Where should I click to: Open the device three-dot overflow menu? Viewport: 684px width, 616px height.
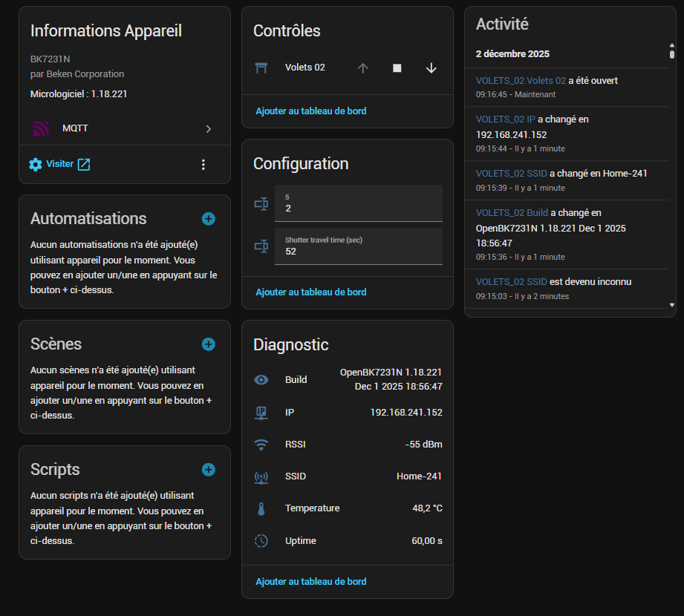click(203, 165)
